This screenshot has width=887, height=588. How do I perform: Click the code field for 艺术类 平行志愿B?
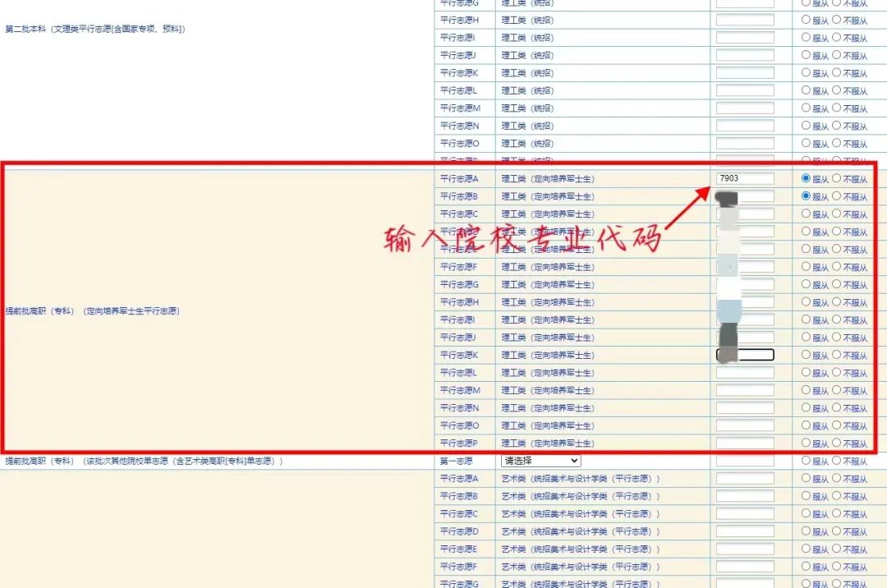pos(745,496)
